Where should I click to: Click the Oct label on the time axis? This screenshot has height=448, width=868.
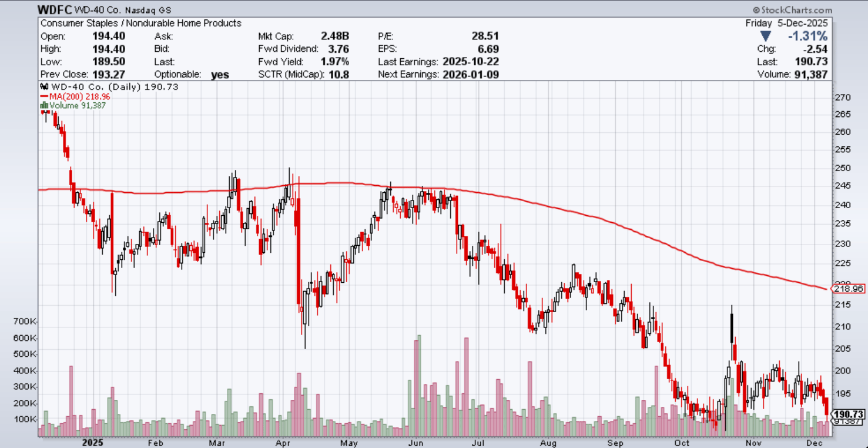(682, 442)
